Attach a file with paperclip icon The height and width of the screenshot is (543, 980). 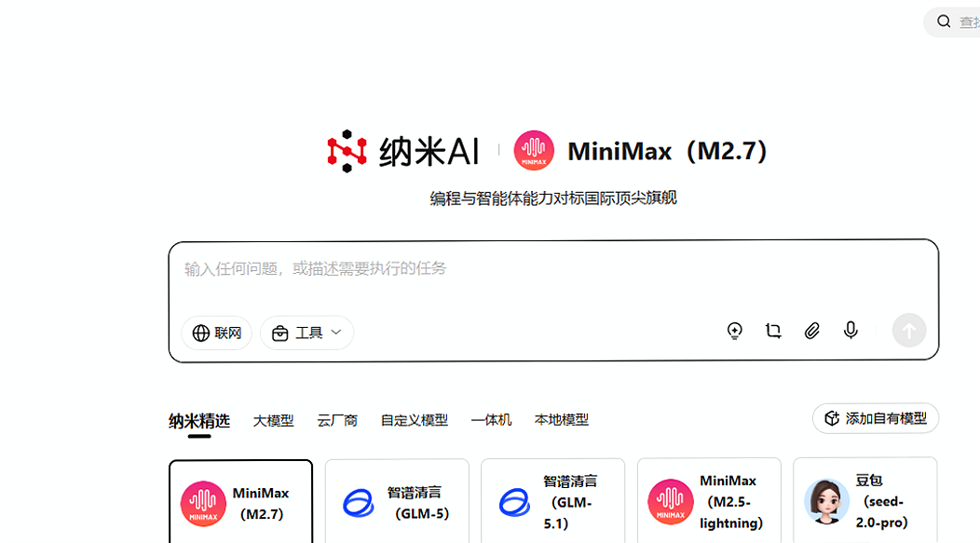(812, 331)
